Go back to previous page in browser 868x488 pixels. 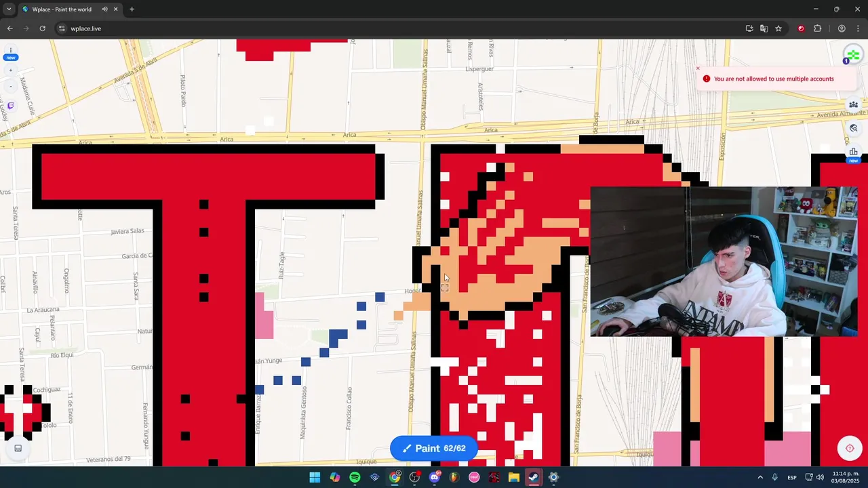tap(9, 28)
